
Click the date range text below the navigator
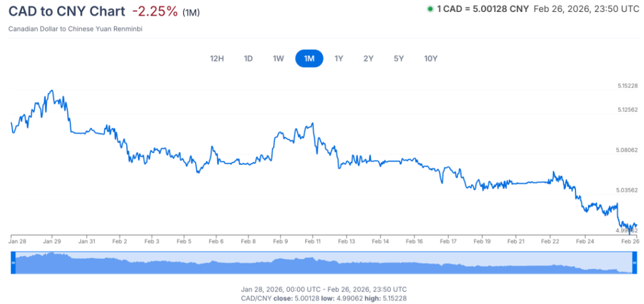pos(324,290)
